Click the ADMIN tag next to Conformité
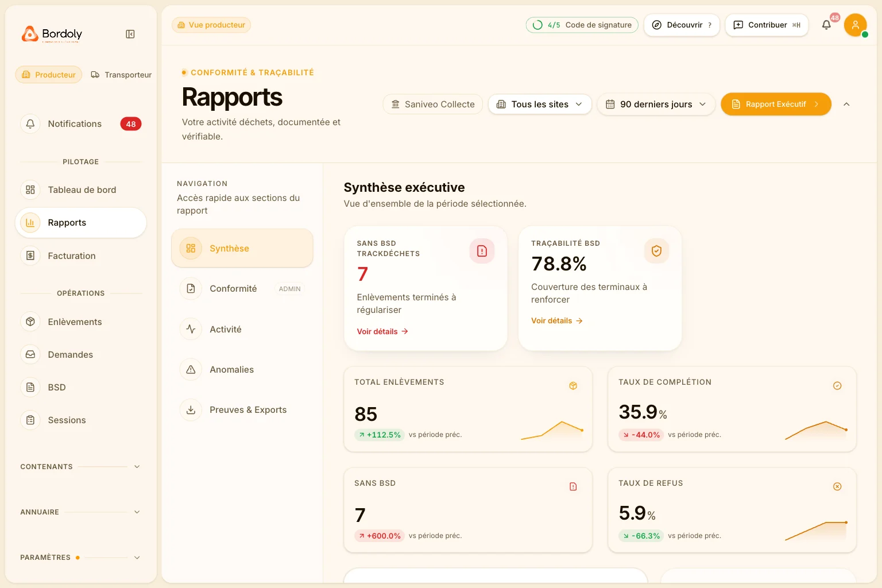Viewport: 882px width, 588px height. coord(290,289)
